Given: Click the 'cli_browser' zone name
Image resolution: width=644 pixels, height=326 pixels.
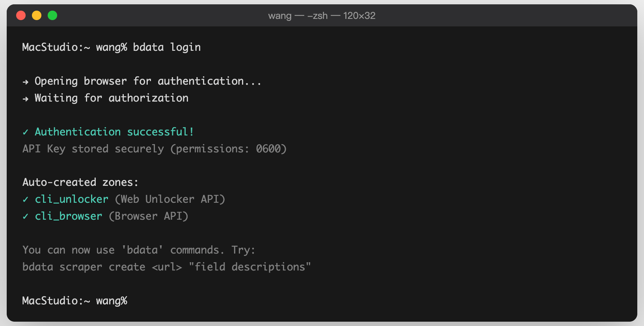Looking at the screenshot, I should tap(68, 216).
